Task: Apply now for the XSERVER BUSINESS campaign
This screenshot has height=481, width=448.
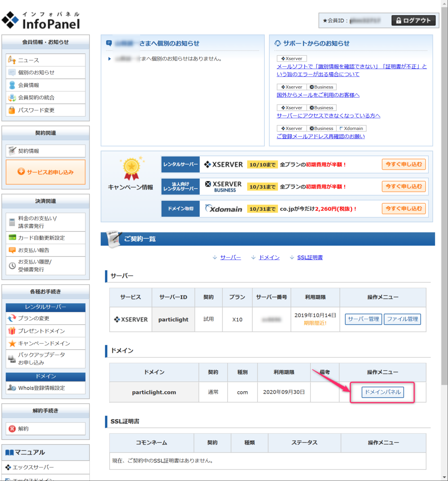Action: pyautogui.click(x=403, y=186)
